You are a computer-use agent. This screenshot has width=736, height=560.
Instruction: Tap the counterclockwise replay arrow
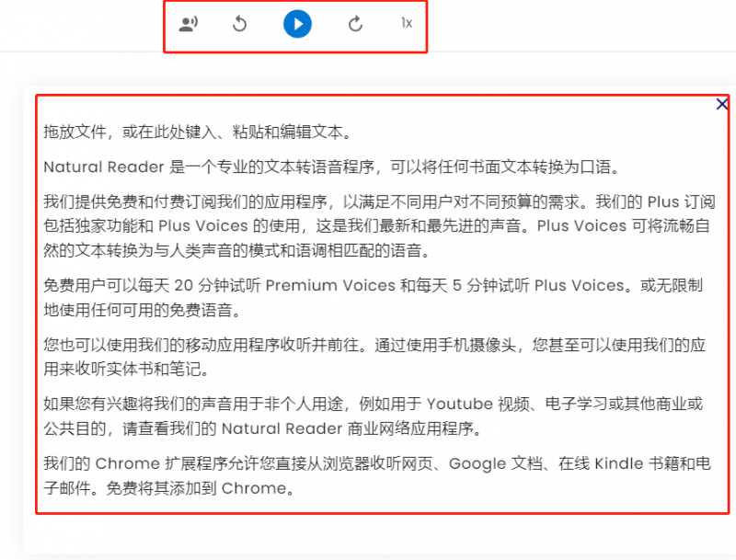point(240,24)
